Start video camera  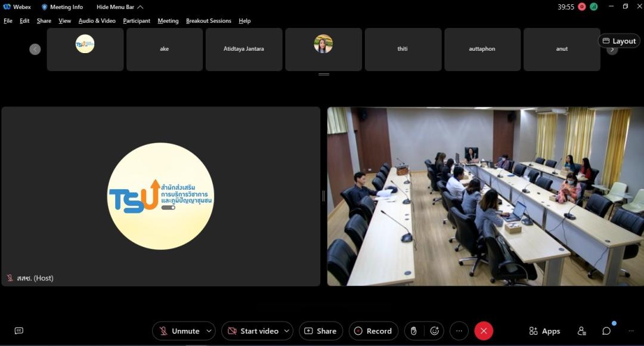252,331
